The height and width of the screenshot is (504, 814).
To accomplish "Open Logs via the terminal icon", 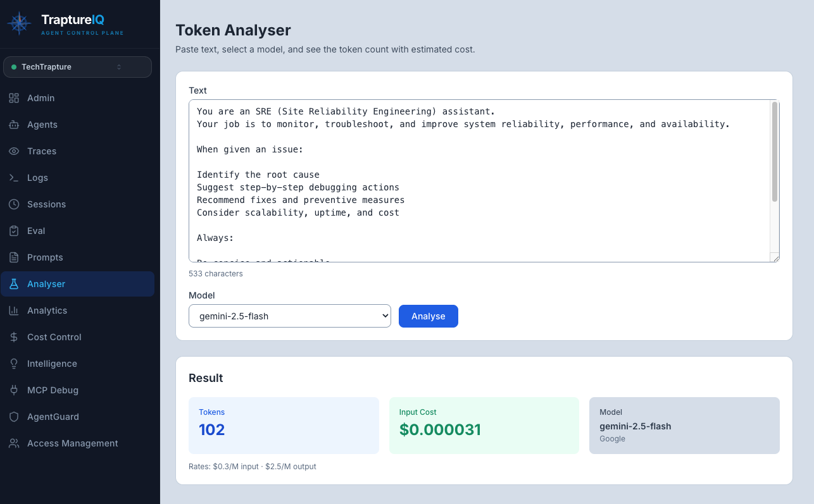I will tap(13, 178).
